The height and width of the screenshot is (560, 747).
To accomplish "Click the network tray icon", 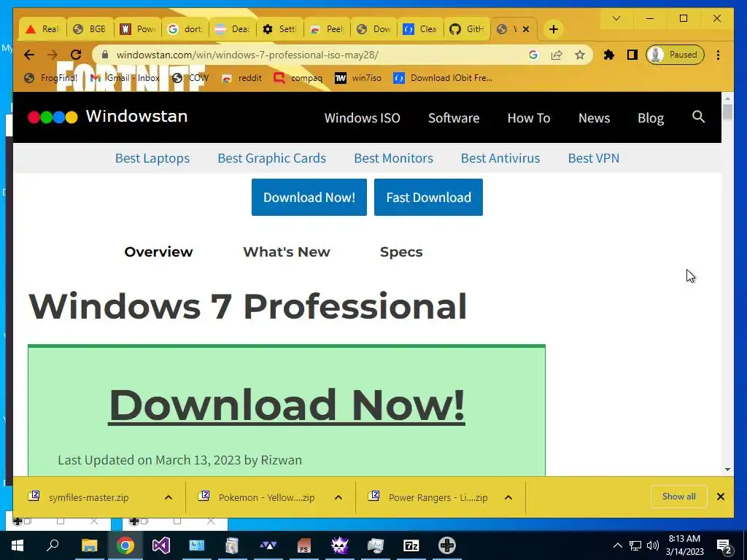I will [635, 545].
